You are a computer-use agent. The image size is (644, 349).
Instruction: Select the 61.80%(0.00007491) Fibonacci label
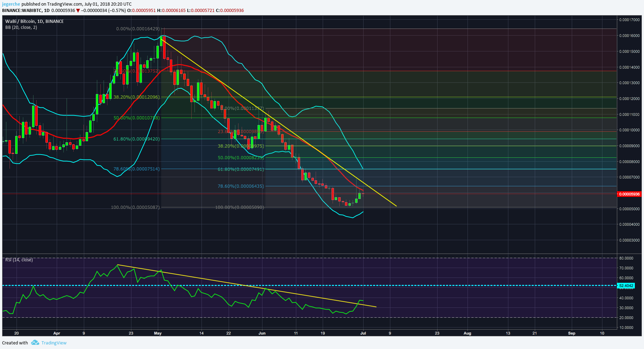(241, 169)
